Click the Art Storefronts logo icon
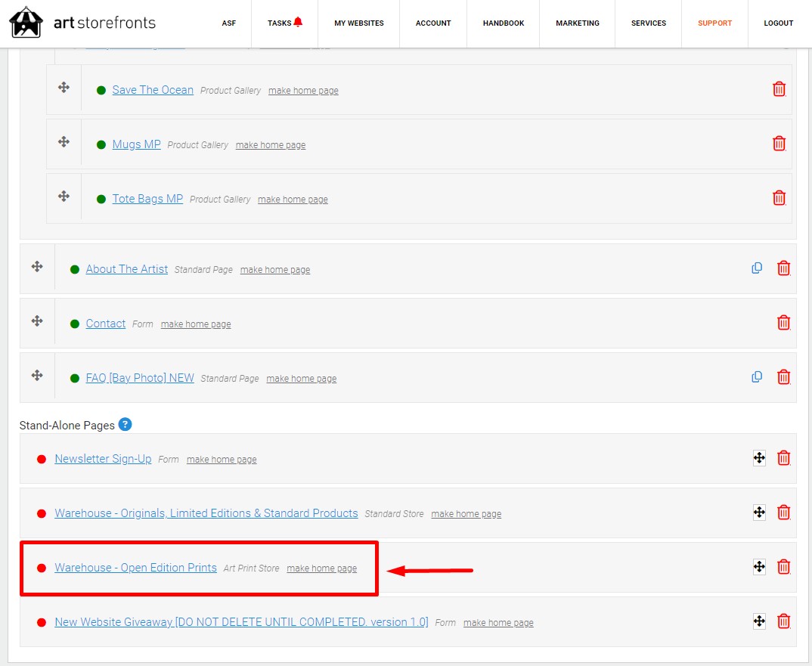The width and height of the screenshot is (812, 666). [x=26, y=22]
